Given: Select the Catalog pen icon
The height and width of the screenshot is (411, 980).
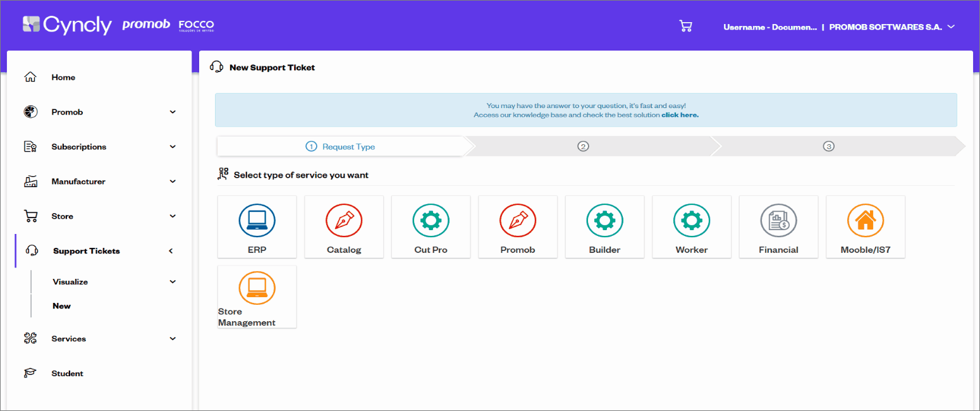Looking at the screenshot, I should point(344,221).
